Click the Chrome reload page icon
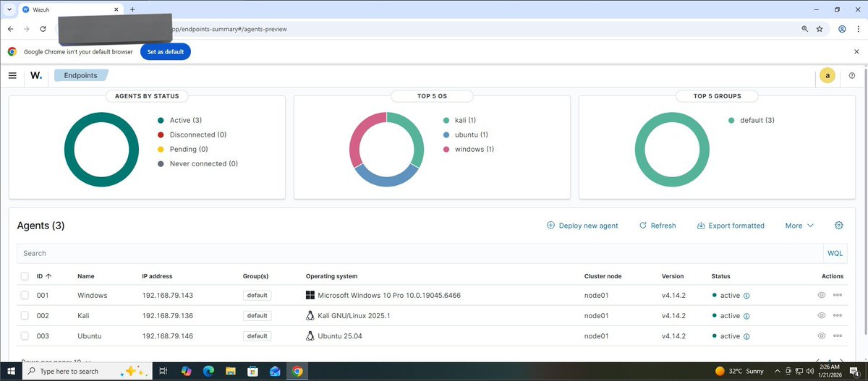868x381 pixels. click(x=43, y=29)
